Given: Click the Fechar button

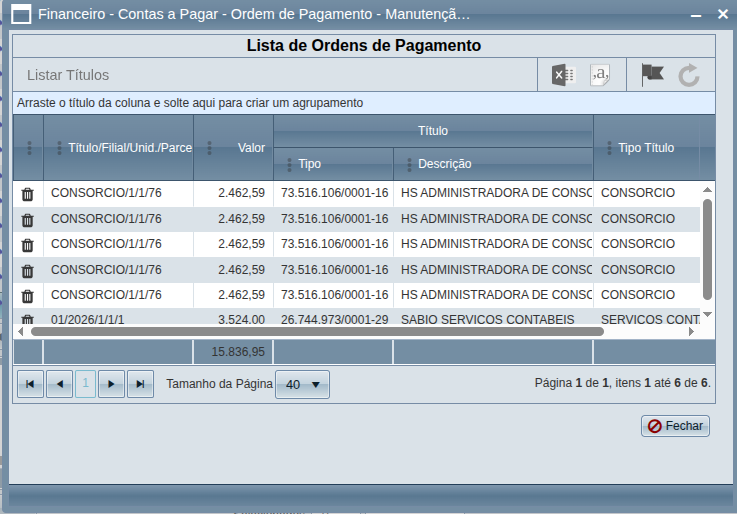Looking at the screenshot, I should coord(675,426).
